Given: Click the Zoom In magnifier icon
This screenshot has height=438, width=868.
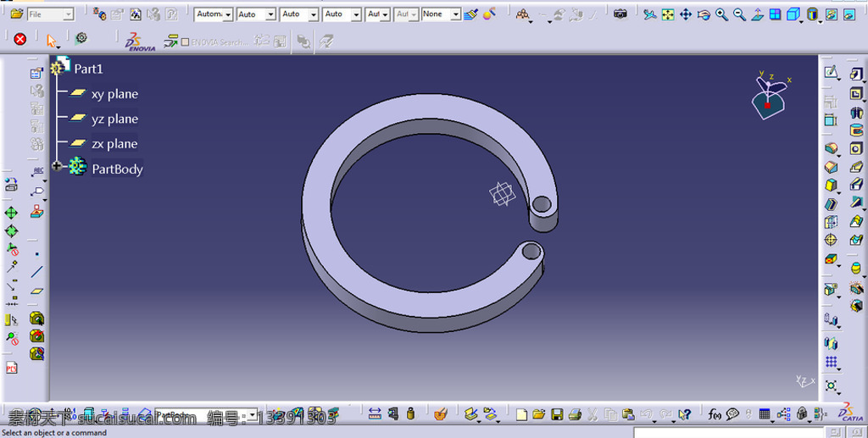Looking at the screenshot, I should point(721,14).
